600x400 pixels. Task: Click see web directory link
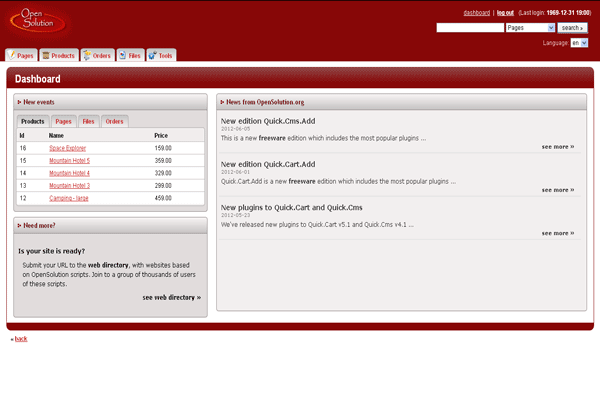click(171, 297)
